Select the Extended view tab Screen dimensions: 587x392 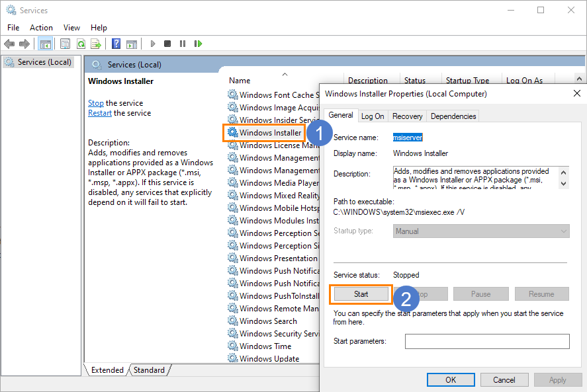[x=107, y=370]
